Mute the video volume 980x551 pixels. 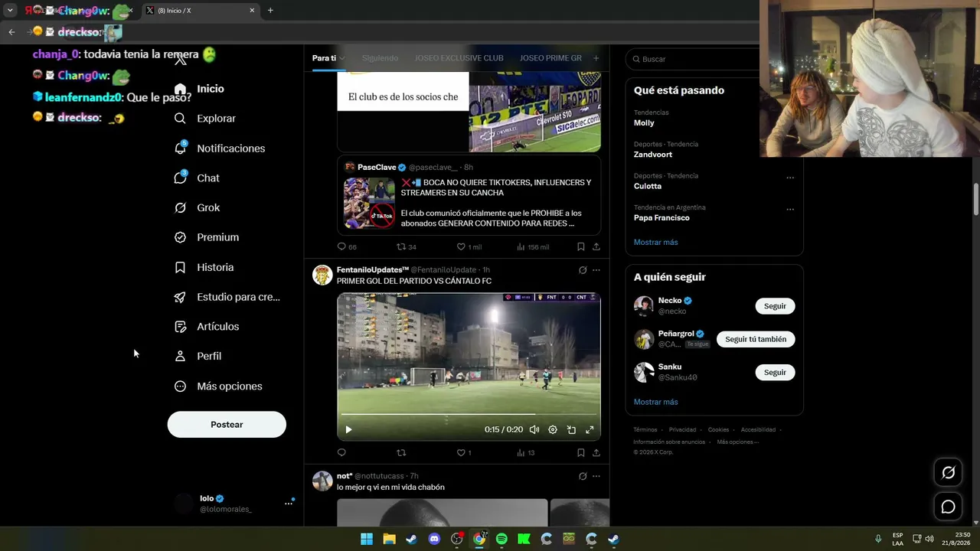click(x=534, y=430)
